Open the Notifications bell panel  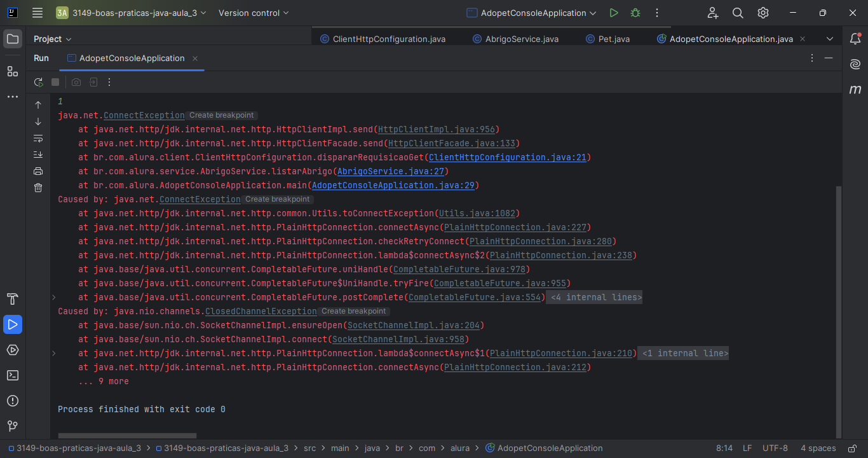(x=855, y=39)
